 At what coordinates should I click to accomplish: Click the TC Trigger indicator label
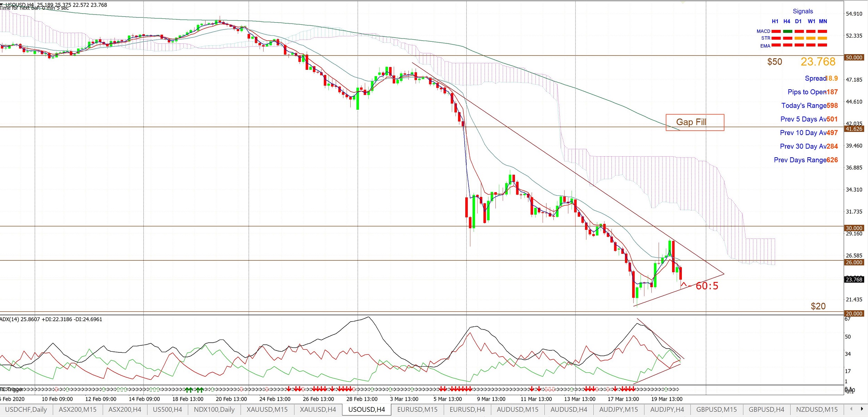[11, 389]
